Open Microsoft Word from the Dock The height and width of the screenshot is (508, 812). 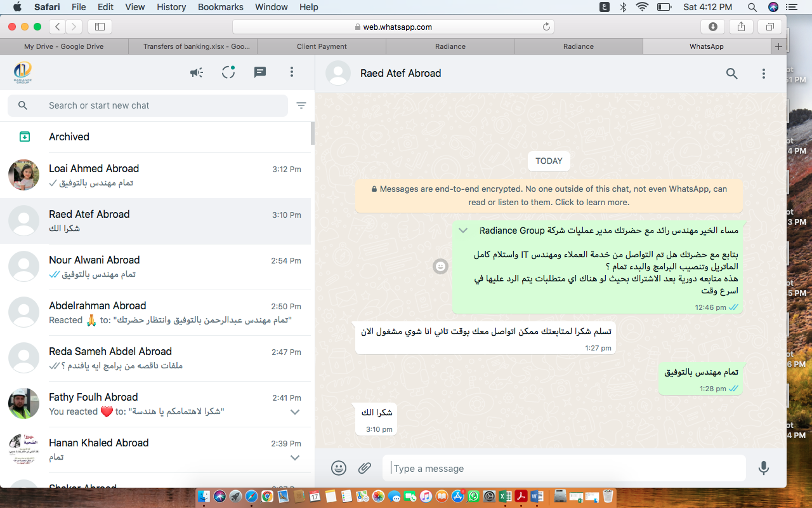click(x=537, y=496)
